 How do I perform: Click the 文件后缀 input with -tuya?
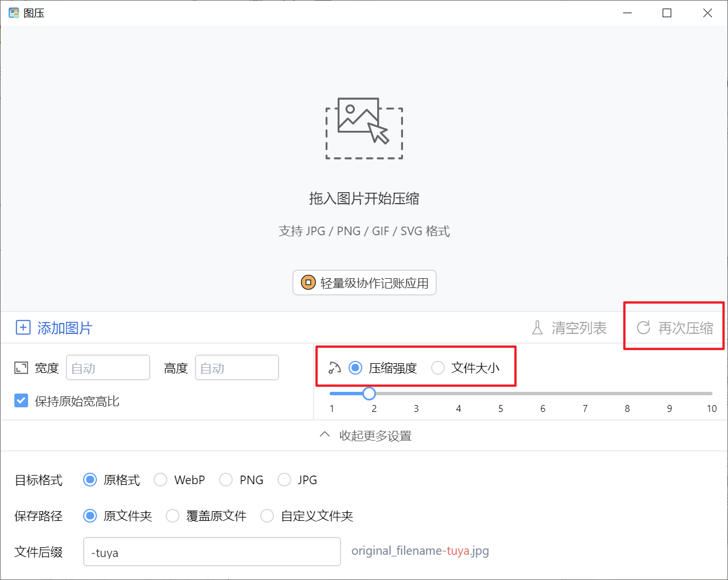(x=212, y=552)
